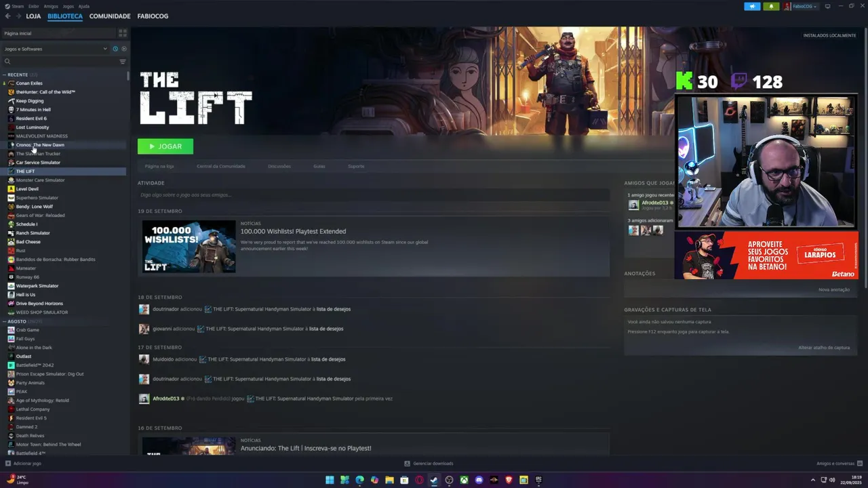Go back with the navigation arrow

(x=7, y=16)
